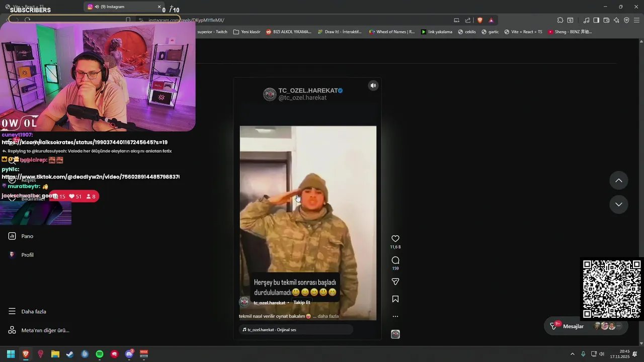Viewport: 644px width, 362px height.
Task: Open the 'Daha fazla' sidebar menu
Action: (34, 312)
